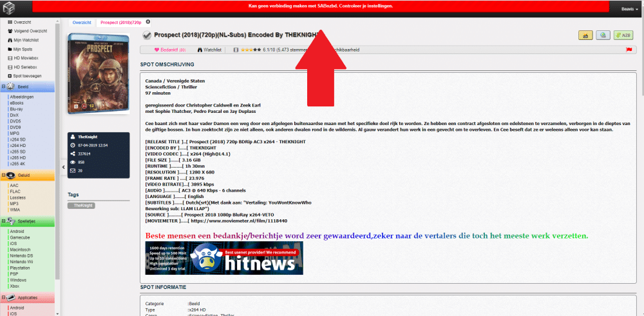Select the DVD5 filter
The height and width of the screenshot is (316, 644).
(15, 121)
